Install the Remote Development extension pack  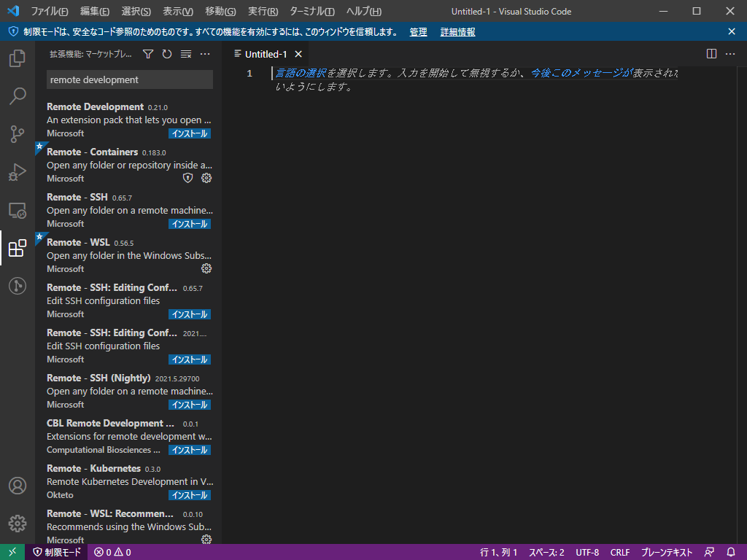(190, 133)
